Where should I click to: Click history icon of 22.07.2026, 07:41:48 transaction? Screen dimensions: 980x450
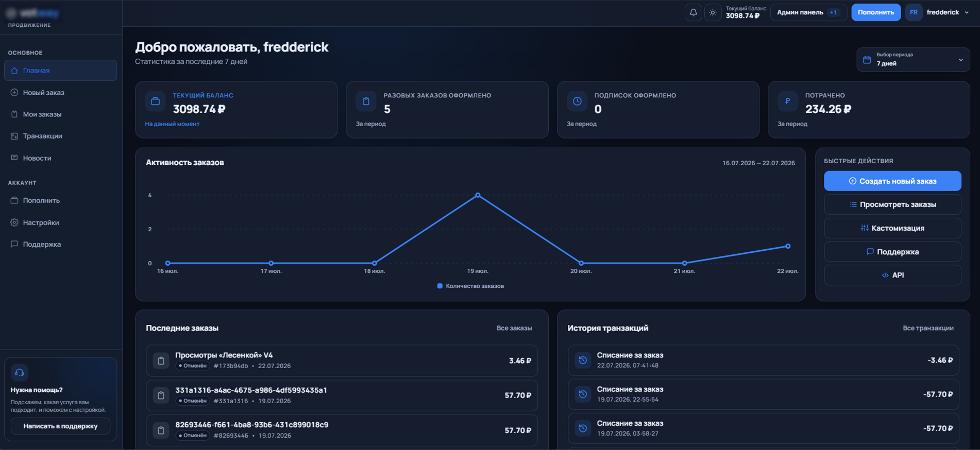(583, 360)
